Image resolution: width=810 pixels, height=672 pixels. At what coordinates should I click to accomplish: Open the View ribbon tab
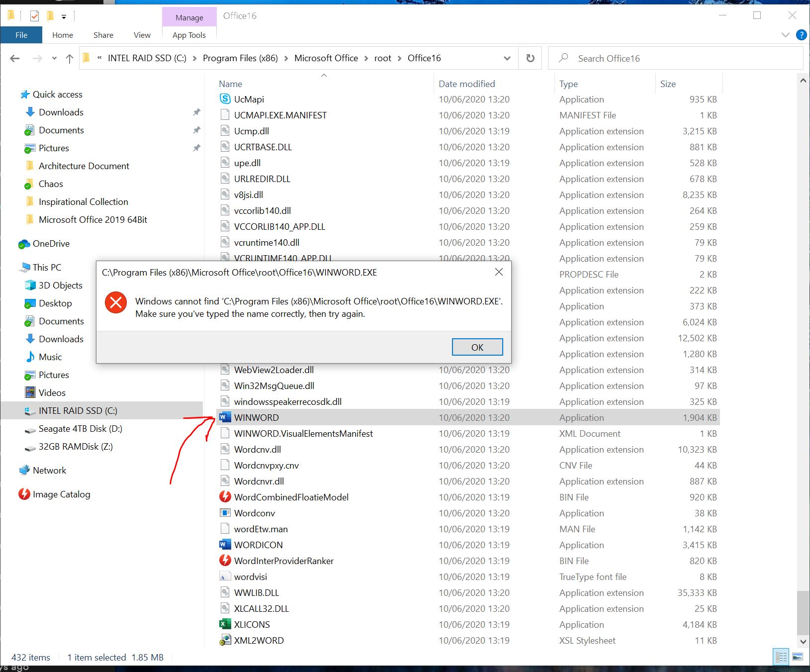142,35
